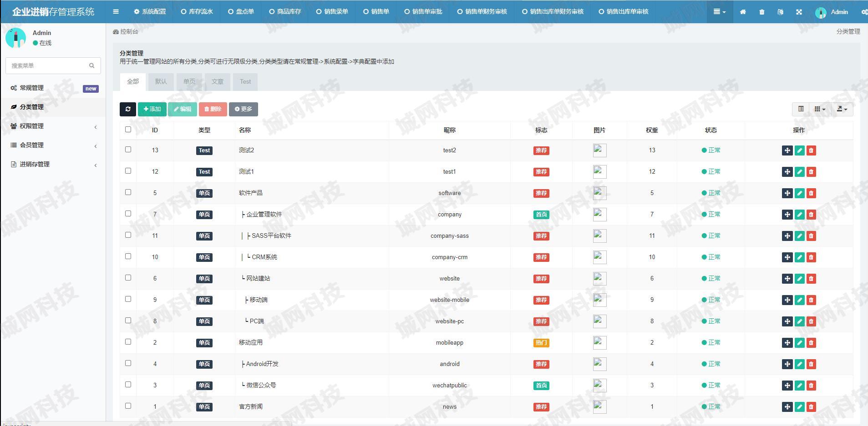Toggle sidebar with hamburger menu icon
The image size is (868, 426).
click(x=116, y=12)
